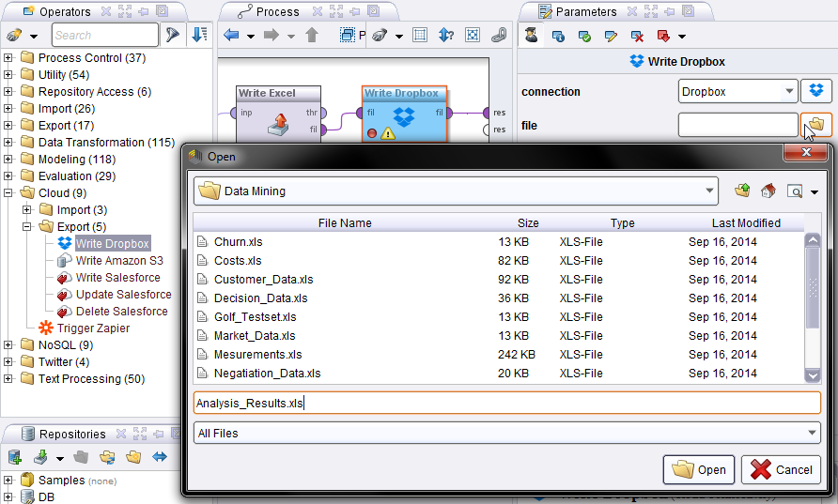838x504 pixels.
Task: Collapse the Cloud (9) folder
Action: [8, 193]
